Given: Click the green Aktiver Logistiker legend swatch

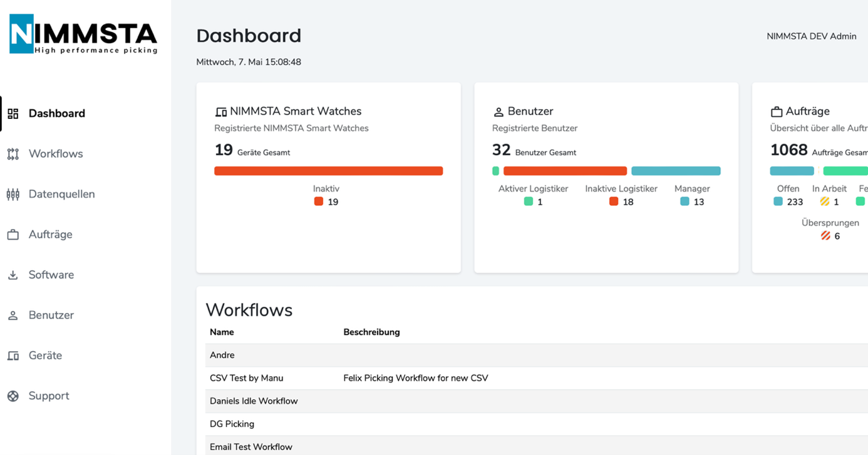Looking at the screenshot, I should coord(529,202).
